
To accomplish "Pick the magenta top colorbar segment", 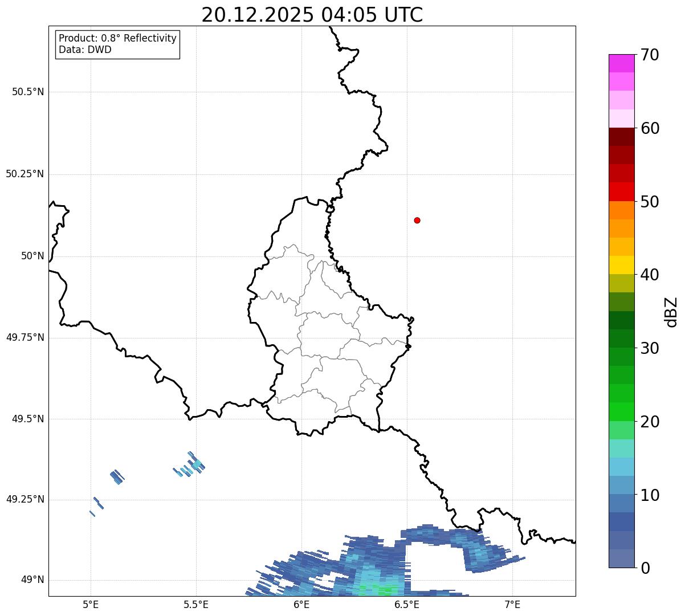I will point(621,63).
